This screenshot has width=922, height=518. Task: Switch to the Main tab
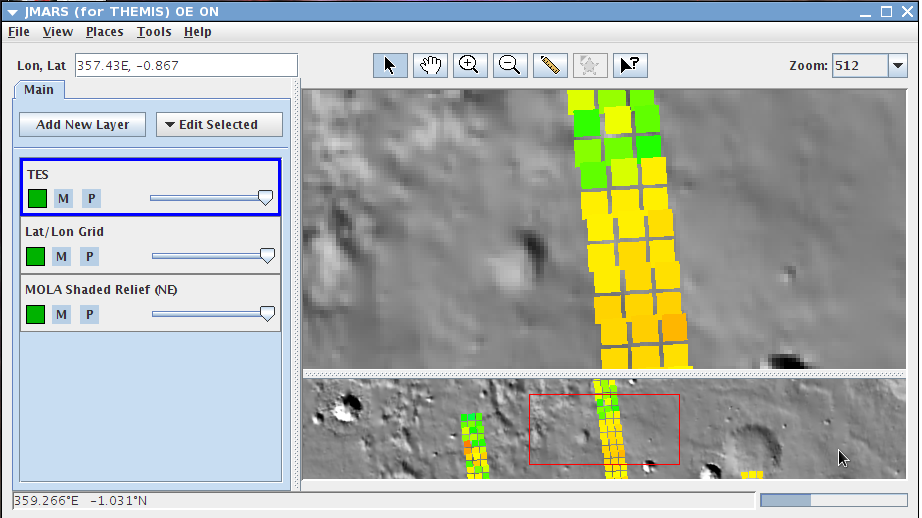click(x=39, y=89)
